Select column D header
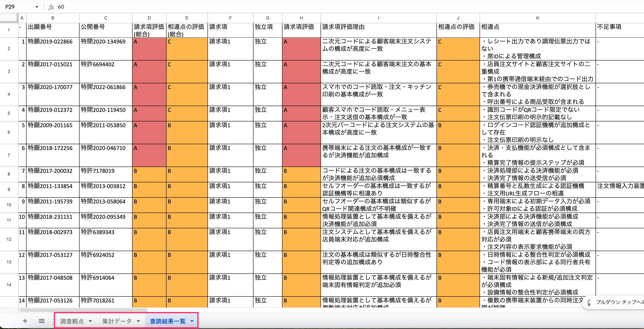The image size is (644, 329). 149,18
